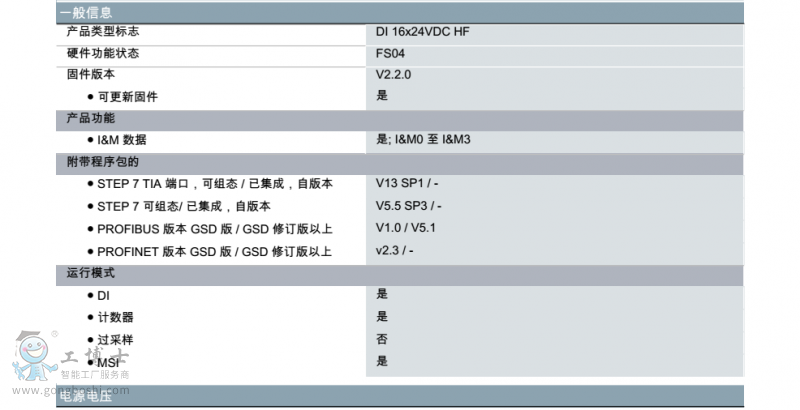
Task: Click the 硬件功能状态 row label
Action: pos(103,53)
